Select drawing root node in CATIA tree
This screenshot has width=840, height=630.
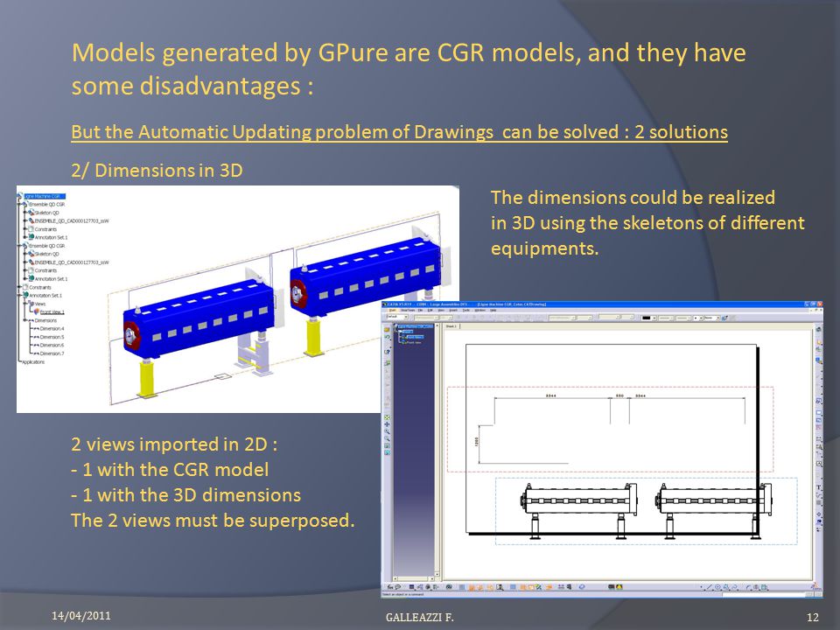(x=415, y=326)
